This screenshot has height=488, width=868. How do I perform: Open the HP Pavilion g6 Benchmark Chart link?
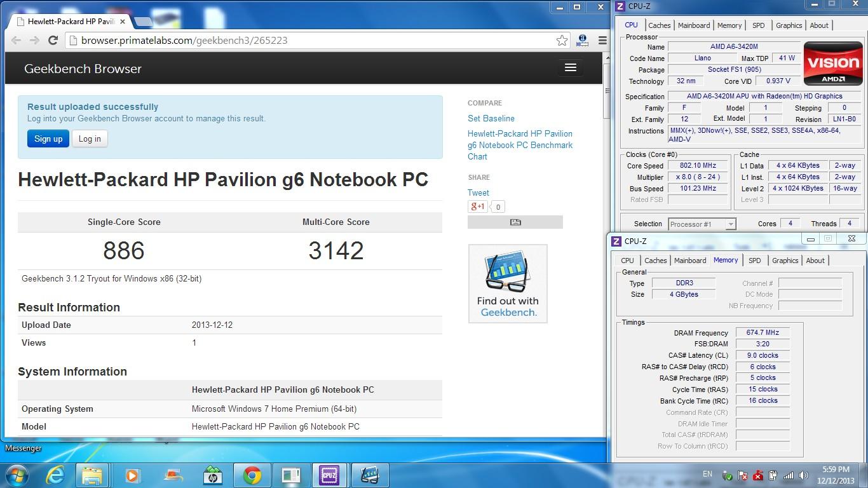click(520, 145)
